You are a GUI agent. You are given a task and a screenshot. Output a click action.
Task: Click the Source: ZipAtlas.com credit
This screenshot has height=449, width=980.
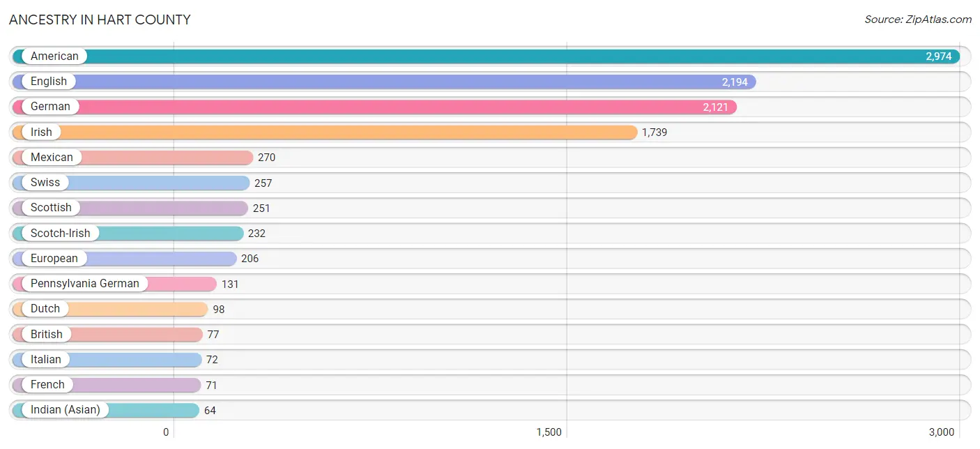(918, 20)
